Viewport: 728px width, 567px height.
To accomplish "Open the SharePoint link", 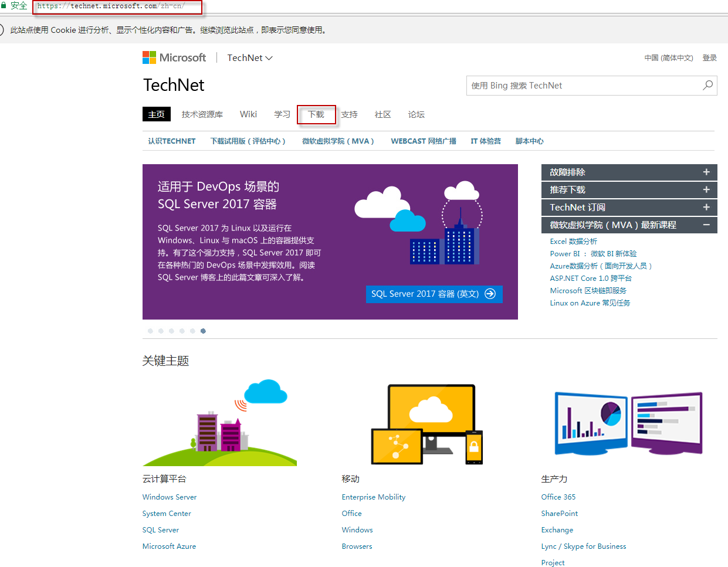I will pyautogui.click(x=560, y=514).
